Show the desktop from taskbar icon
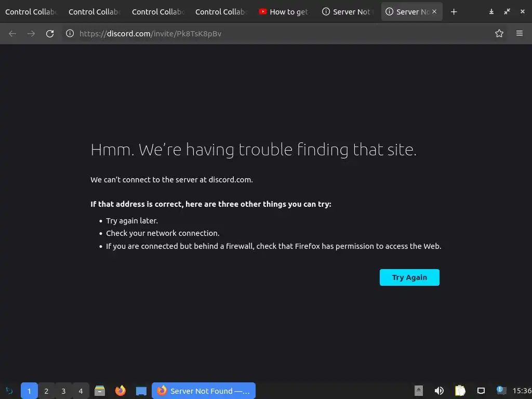This screenshot has width=532, height=399. pos(141,391)
